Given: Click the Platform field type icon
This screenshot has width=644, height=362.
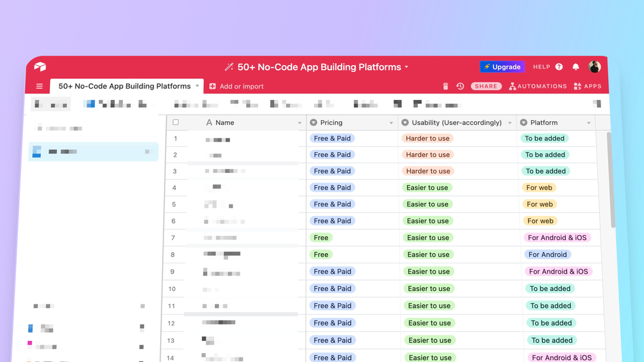Looking at the screenshot, I should click(x=524, y=122).
